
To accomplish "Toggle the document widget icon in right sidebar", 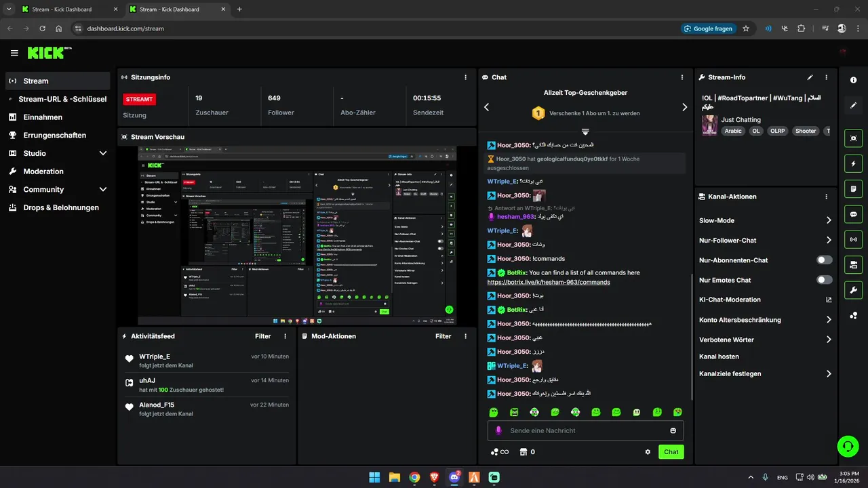I will tap(853, 188).
